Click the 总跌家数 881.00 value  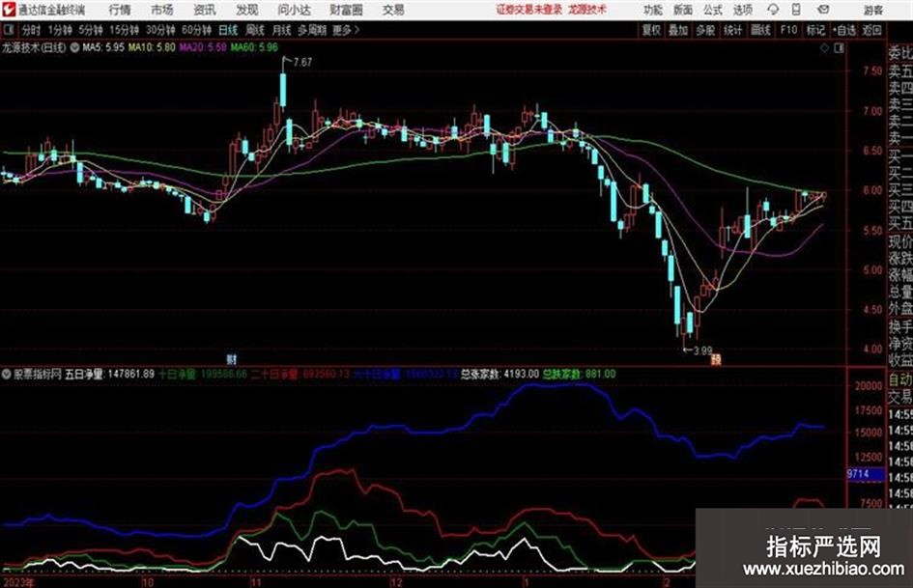(579, 374)
